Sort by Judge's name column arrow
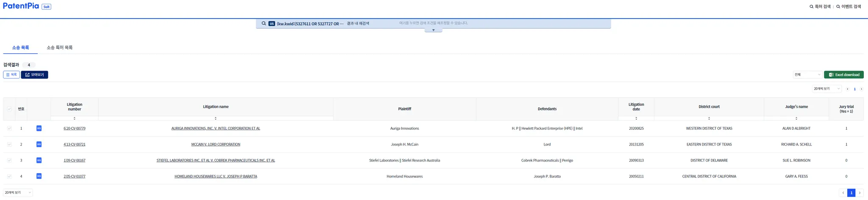The height and width of the screenshot is (200, 868). point(796,118)
